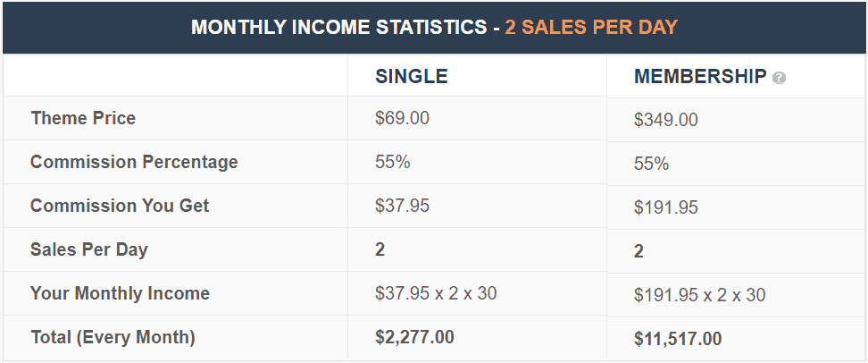Click the $37.95 x 2 x 30 formula
The image size is (868, 363).
tap(436, 293)
